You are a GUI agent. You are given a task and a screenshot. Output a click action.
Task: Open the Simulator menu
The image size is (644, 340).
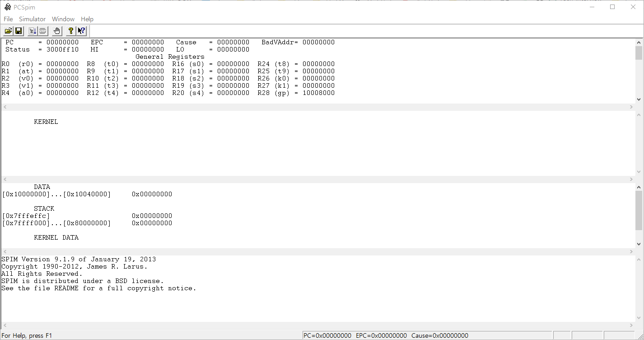[32, 19]
